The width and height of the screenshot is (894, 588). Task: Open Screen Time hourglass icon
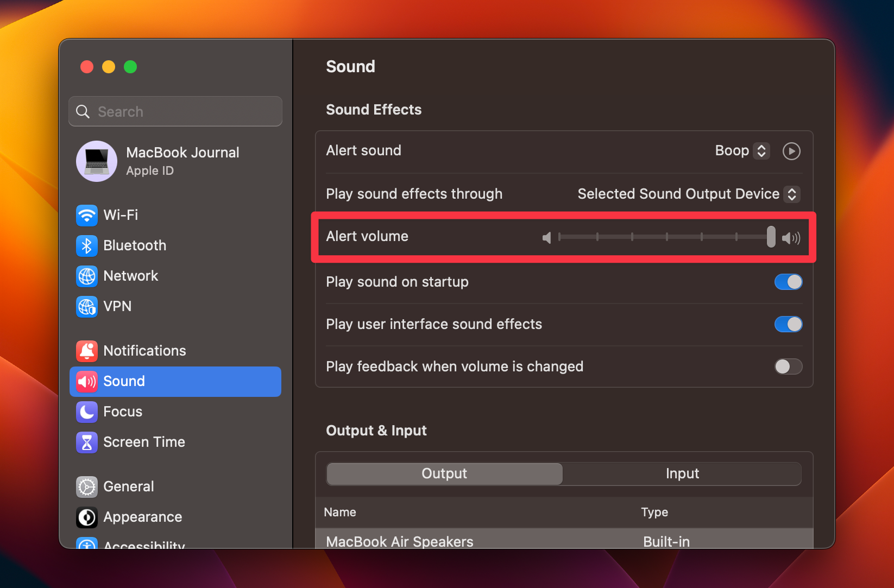86,442
